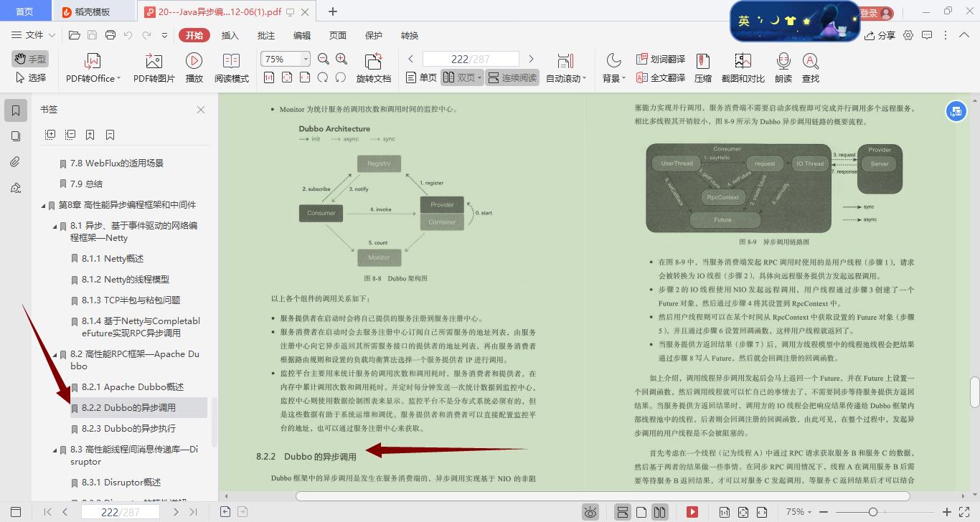
Task: Add a new bookmark icon
Action: (90, 135)
